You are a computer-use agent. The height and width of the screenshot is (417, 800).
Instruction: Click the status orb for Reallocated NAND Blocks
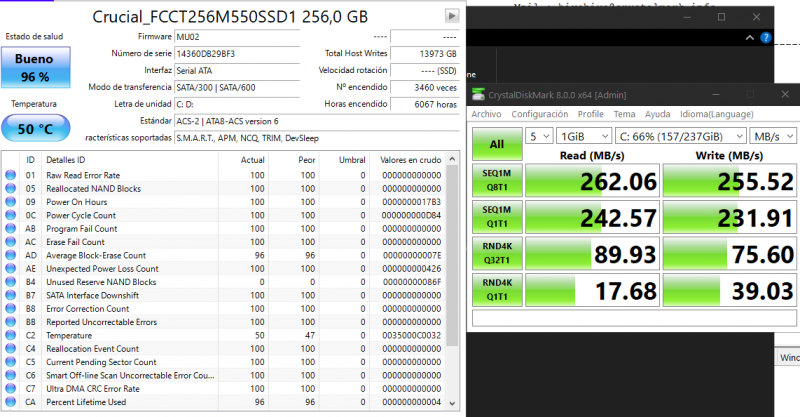10,188
